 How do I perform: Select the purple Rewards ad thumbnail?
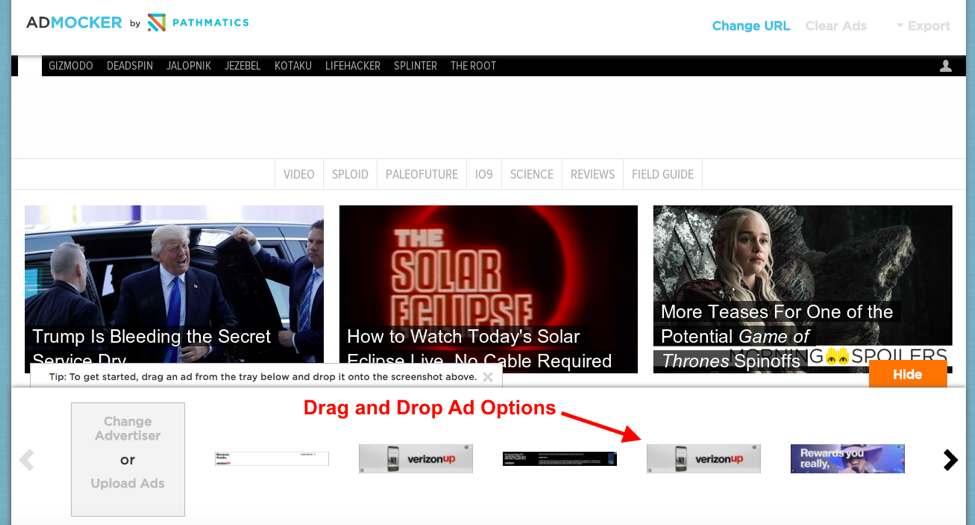click(848, 459)
